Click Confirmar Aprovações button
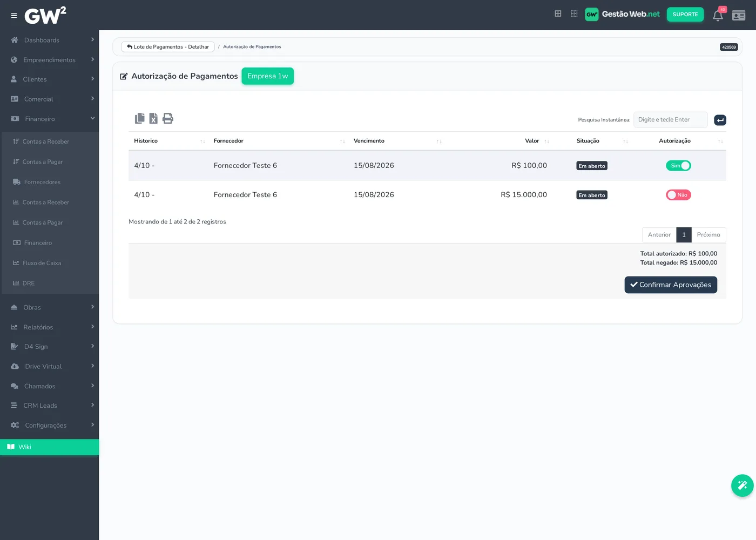Image resolution: width=756 pixels, height=540 pixels. pyautogui.click(x=671, y=285)
